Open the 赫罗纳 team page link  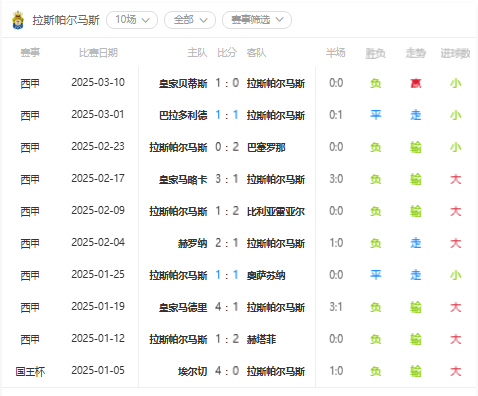point(193,243)
